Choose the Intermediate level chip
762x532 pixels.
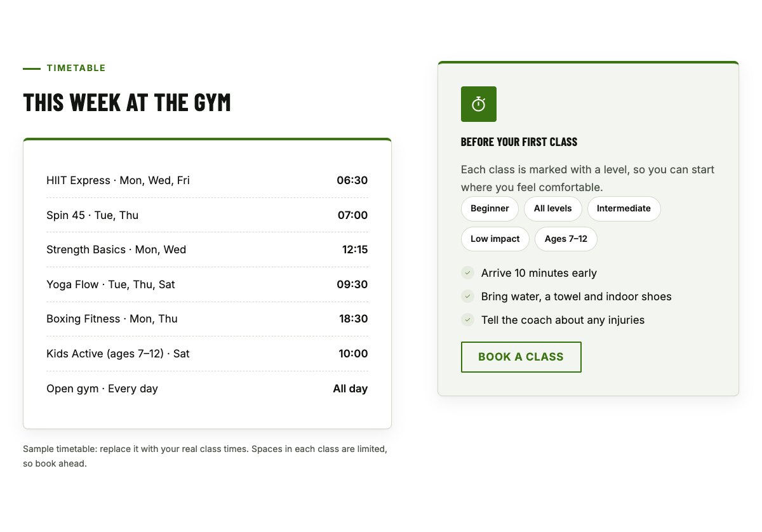point(624,208)
